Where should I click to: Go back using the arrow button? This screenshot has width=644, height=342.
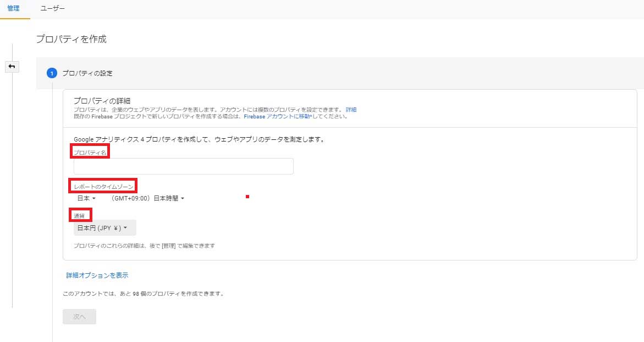tap(12, 67)
